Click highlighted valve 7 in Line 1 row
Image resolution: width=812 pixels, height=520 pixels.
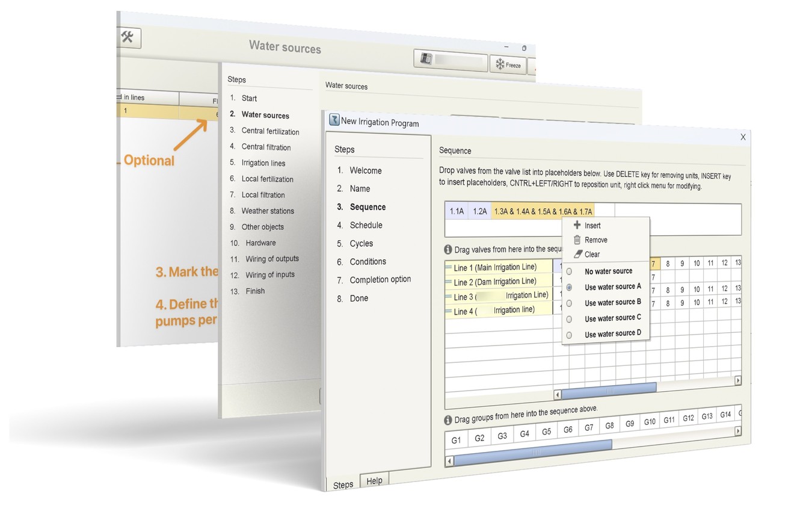tap(653, 264)
